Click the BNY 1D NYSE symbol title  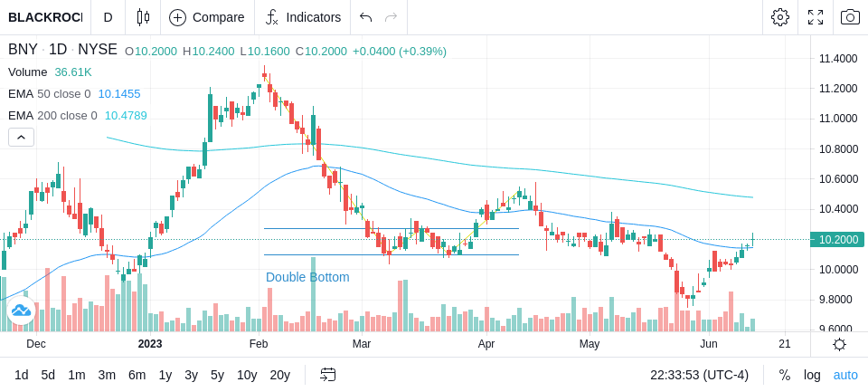[62, 50]
